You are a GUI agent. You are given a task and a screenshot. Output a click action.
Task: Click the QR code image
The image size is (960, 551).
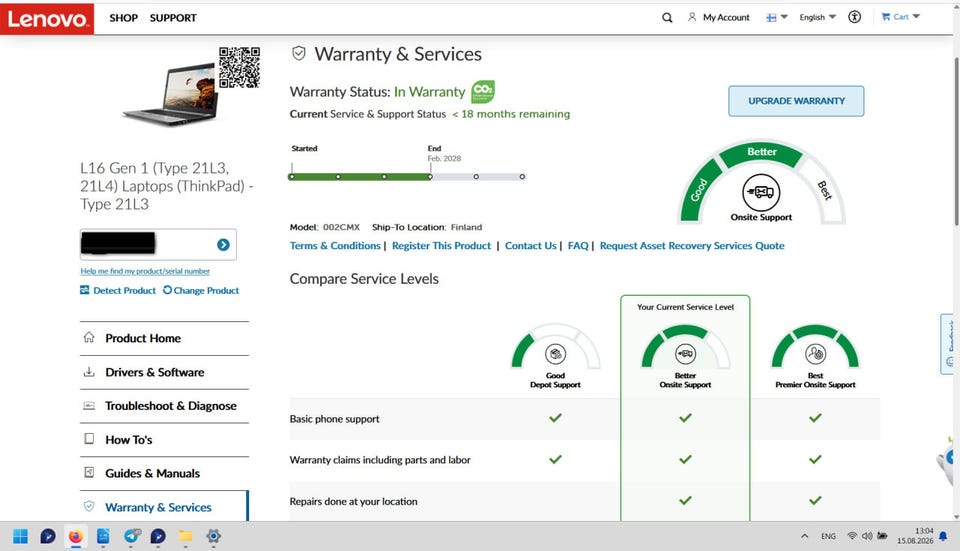click(239, 67)
